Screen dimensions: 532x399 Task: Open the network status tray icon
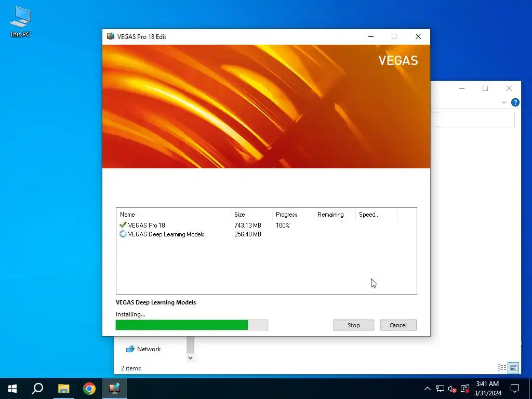point(440,389)
